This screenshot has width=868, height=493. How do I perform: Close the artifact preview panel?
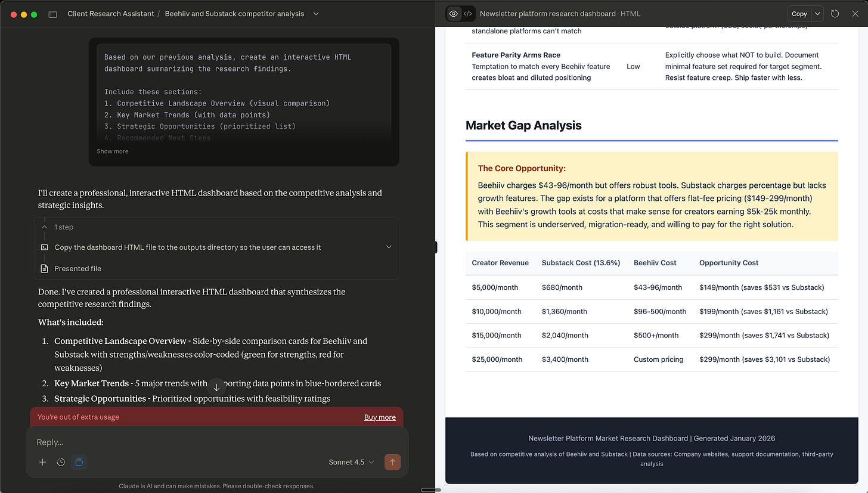tap(855, 14)
